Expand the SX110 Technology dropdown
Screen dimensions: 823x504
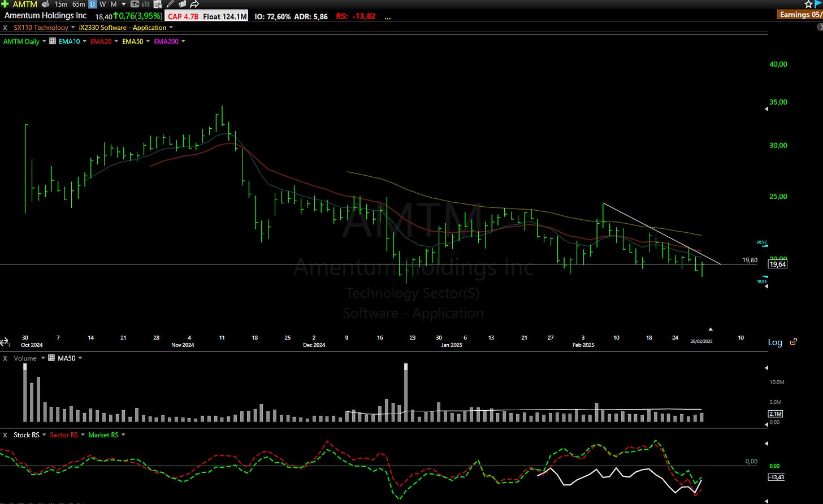[73, 27]
